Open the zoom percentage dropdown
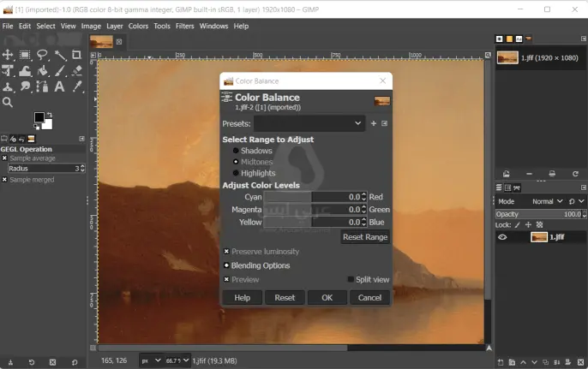This screenshot has height=369, width=588. 177,360
